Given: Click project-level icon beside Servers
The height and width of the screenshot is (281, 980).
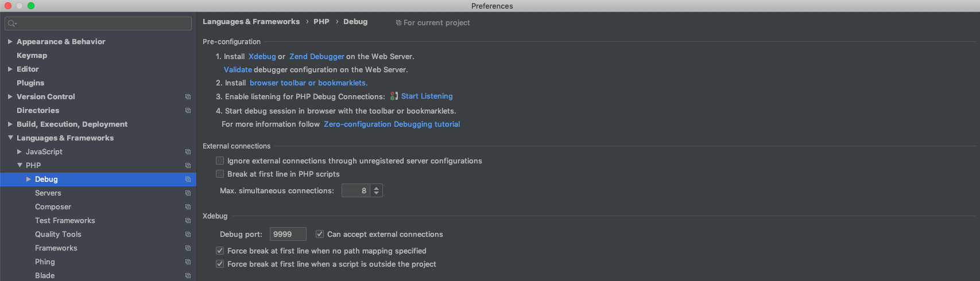Looking at the screenshot, I should click(188, 193).
